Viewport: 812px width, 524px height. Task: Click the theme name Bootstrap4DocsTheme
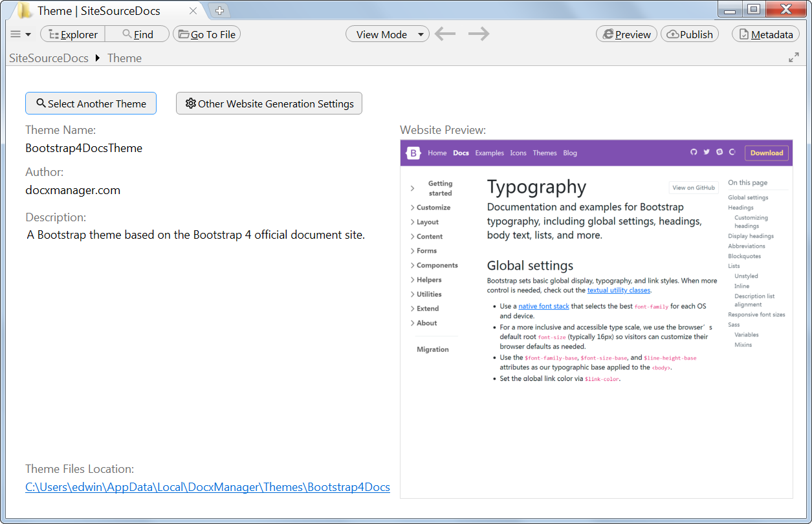[x=84, y=148]
